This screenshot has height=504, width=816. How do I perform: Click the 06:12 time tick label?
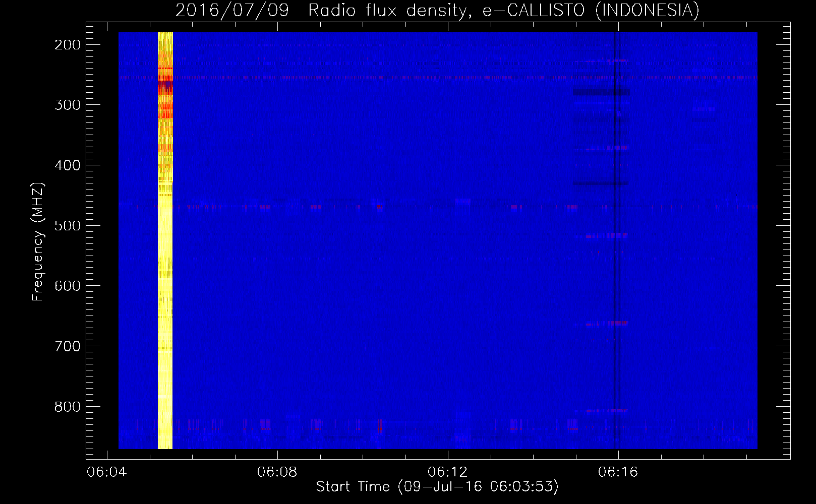tap(448, 472)
